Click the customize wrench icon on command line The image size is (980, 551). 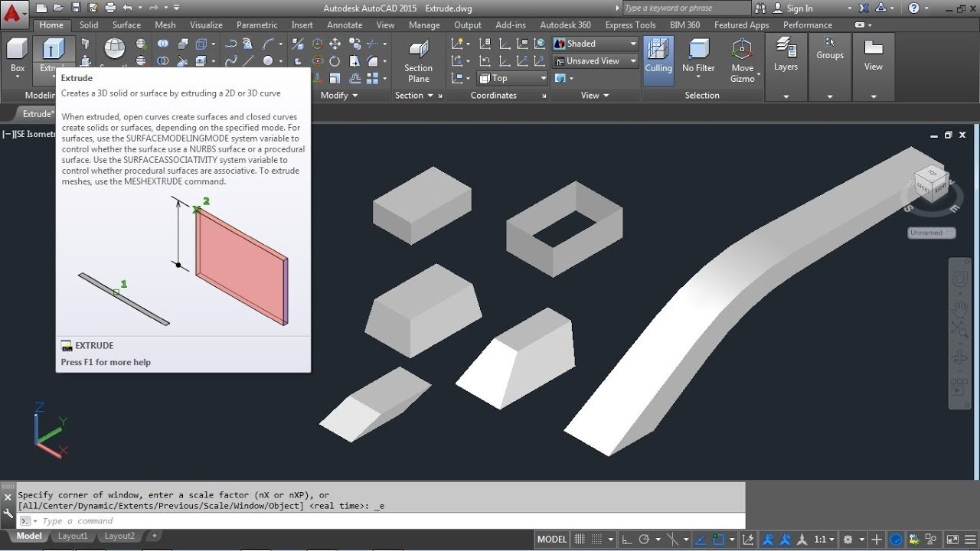(x=8, y=513)
